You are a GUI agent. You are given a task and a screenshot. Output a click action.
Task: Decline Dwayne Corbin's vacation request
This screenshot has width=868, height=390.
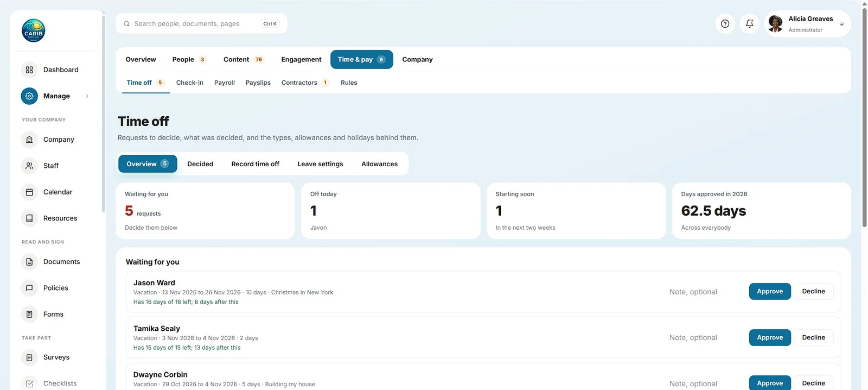pyautogui.click(x=814, y=383)
